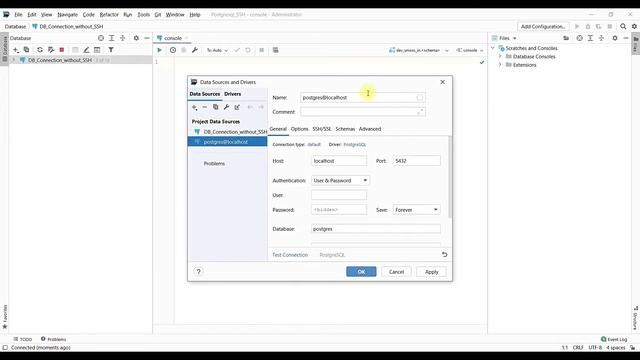Click Expand All icon in Database panel header
The image size is (640, 360).
(x=111, y=38)
